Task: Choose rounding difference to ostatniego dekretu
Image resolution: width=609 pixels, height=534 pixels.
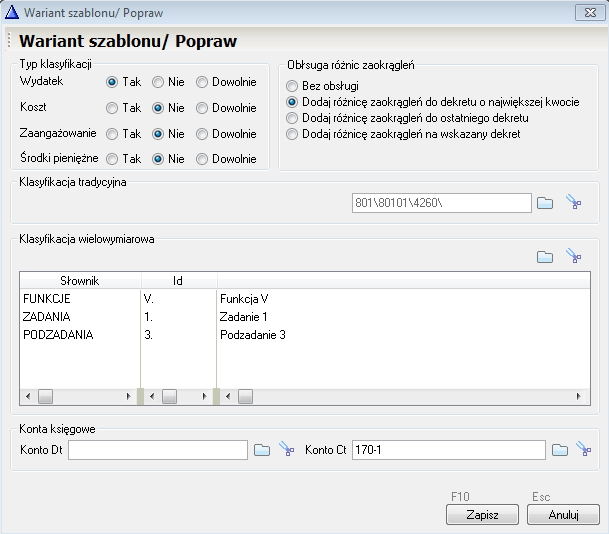Action: (x=292, y=118)
